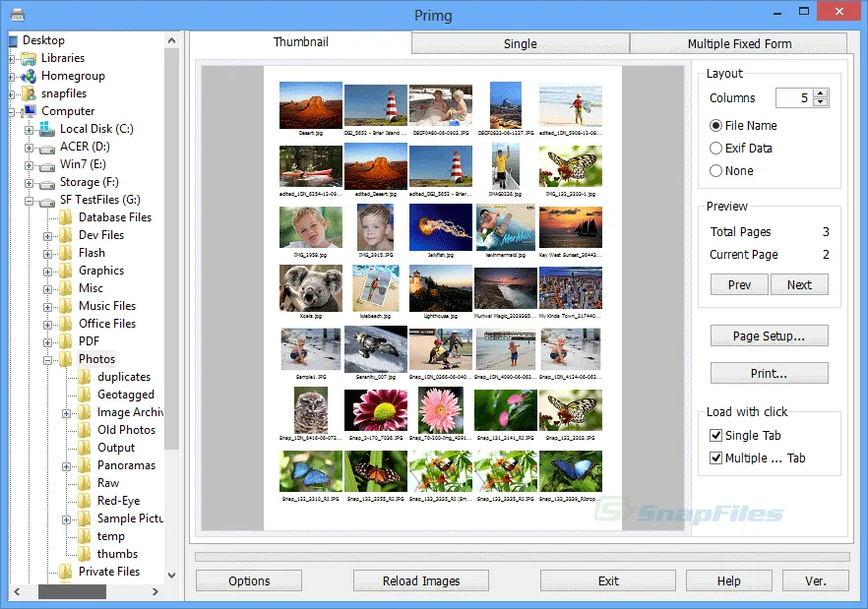Image resolution: width=868 pixels, height=609 pixels.
Task: Select the None caption radio button
Action: (x=715, y=171)
